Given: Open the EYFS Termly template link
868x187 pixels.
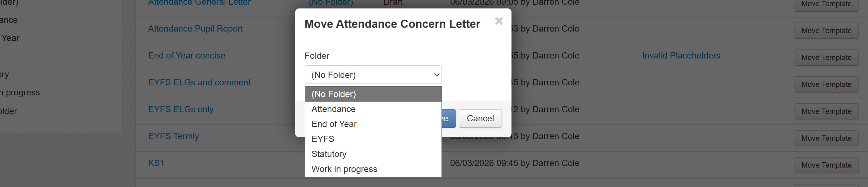Looking at the screenshot, I should (173, 136).
